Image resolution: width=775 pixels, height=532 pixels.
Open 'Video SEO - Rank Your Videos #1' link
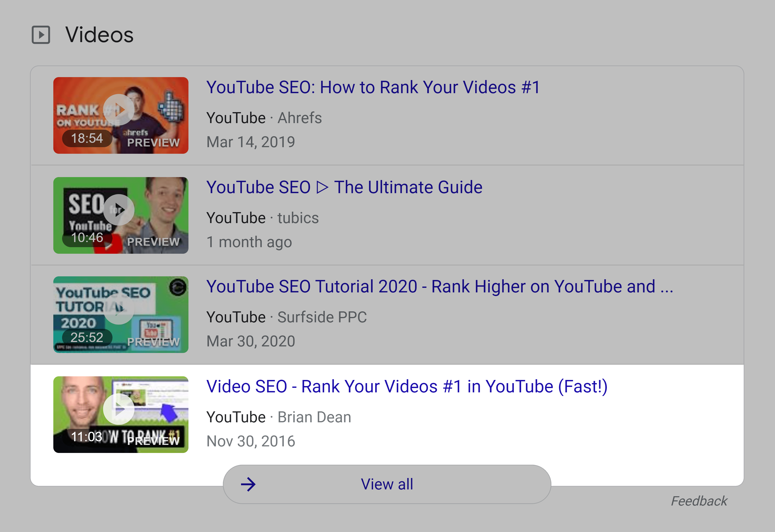click(407, 386)
